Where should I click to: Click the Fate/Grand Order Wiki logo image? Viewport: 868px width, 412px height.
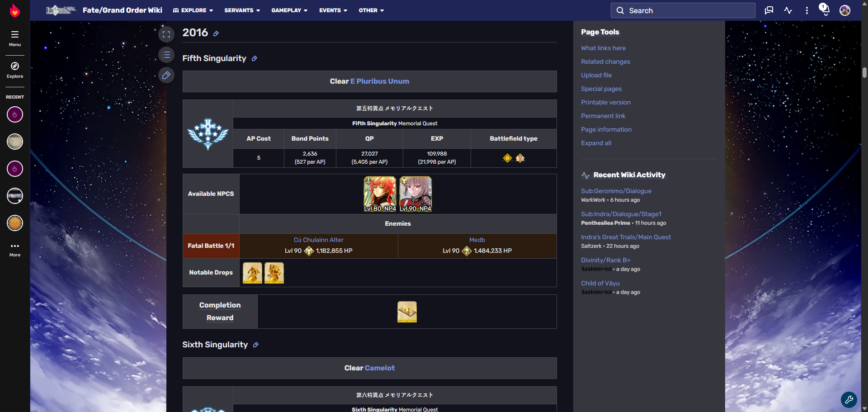click(x=61, y=10)
